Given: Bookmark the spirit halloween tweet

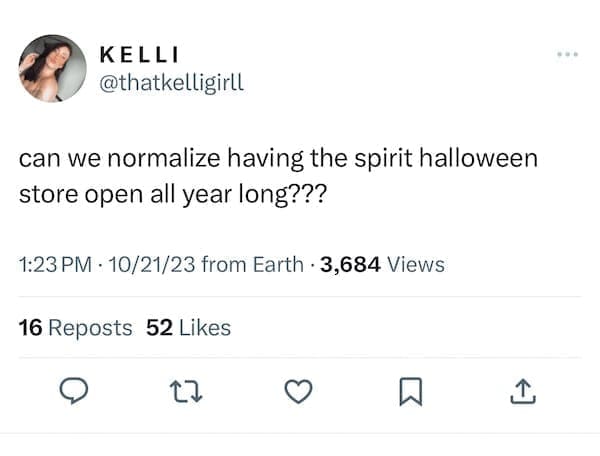Looking at the screenshot, I should tap(409, 393).
